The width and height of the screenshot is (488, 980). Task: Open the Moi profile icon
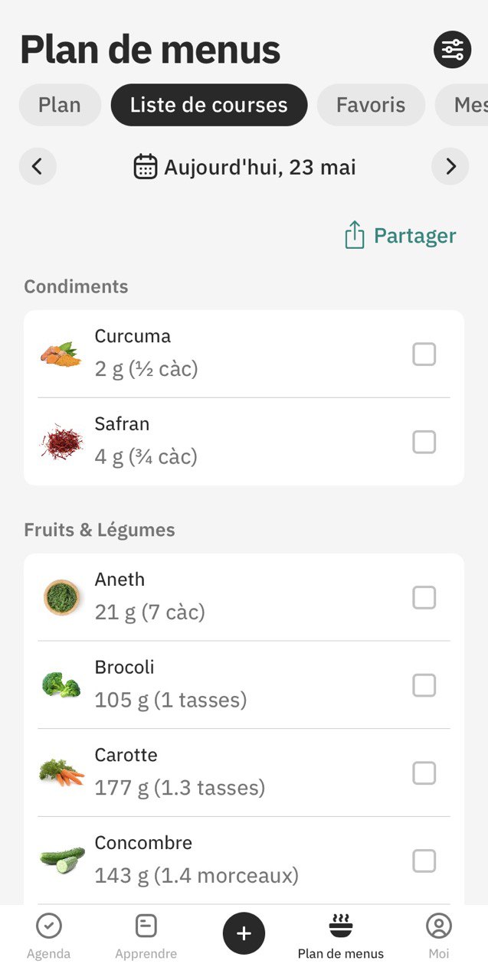tap(439, 926)
